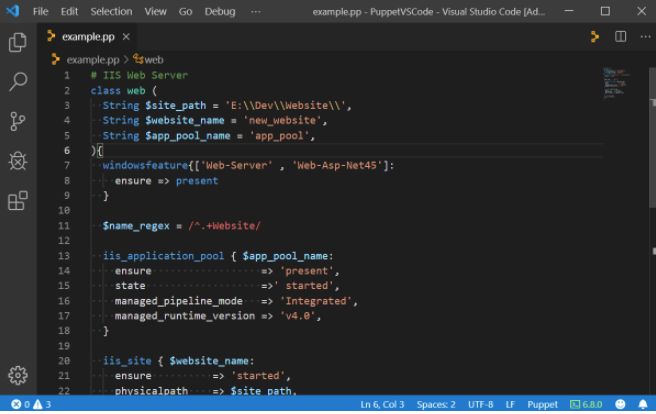Click the '# IIS Web Server' comment
Image resolution: width=656 pixels, height=414 pixels.
139,75
